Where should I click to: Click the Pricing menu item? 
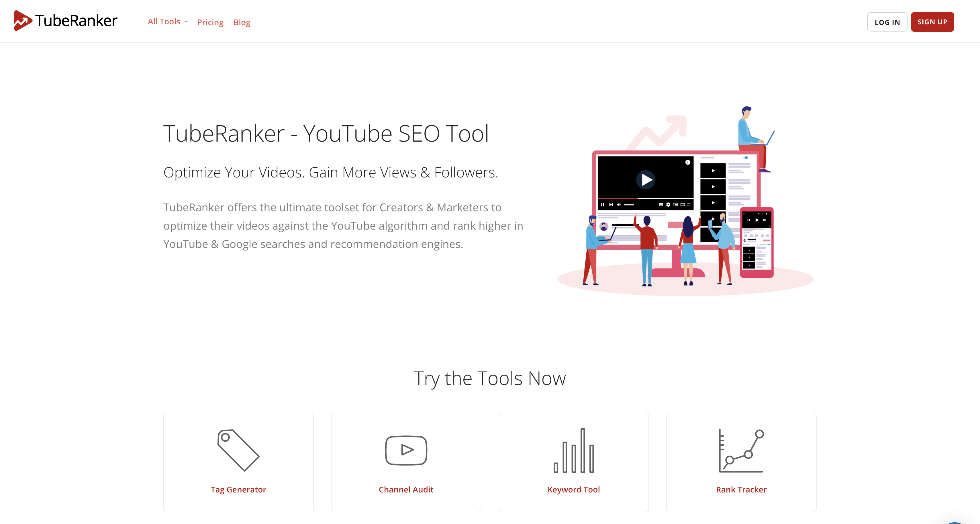pyautogui.click(x=210, y=22)
